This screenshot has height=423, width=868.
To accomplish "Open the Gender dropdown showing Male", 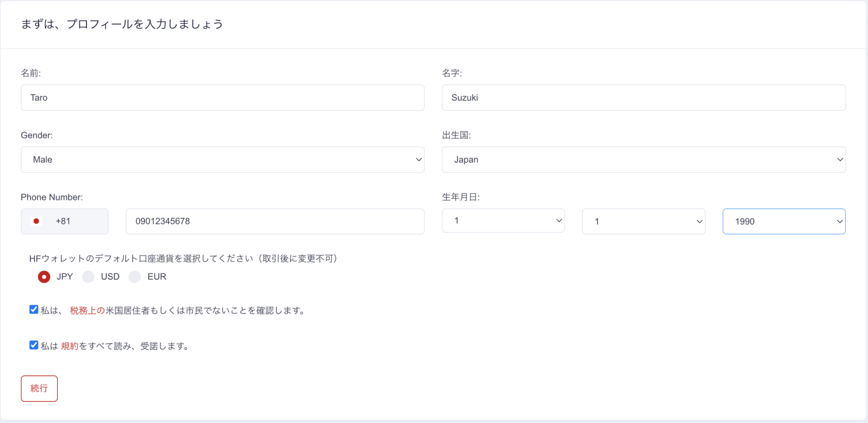I will tap(222, 160).
